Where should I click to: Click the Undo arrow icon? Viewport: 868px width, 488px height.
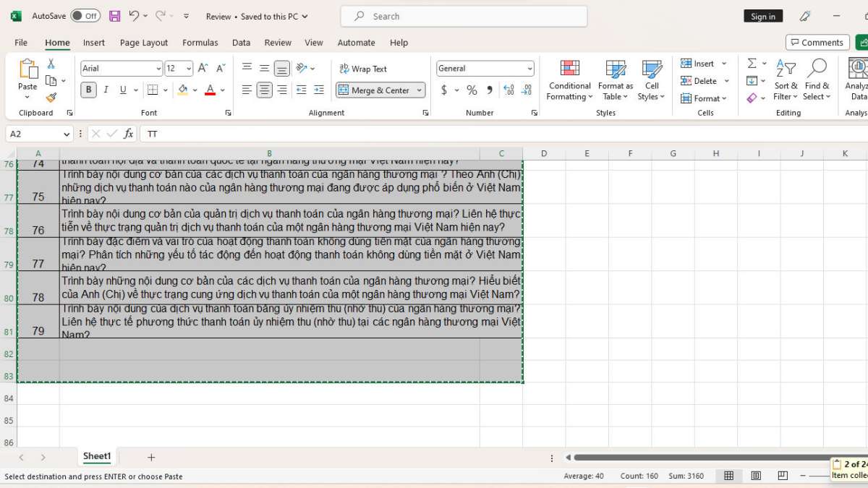[x=134, y=16]
